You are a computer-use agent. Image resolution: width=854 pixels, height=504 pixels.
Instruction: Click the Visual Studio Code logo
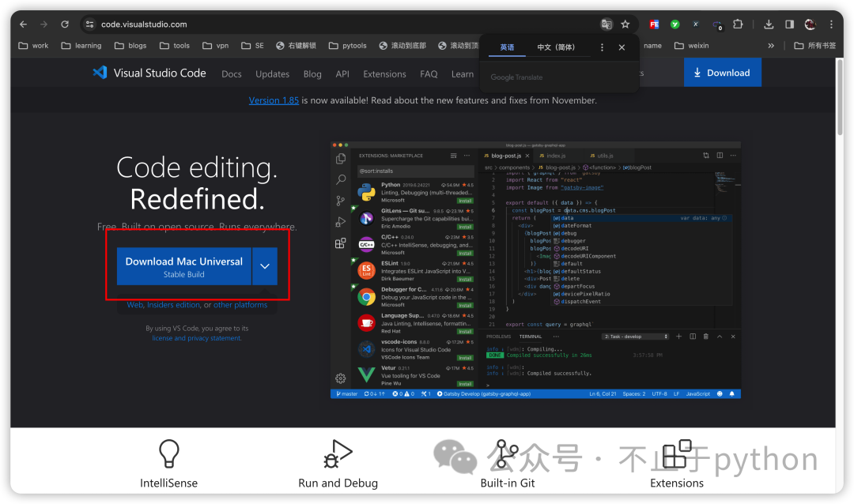click(x=100, y=73)
